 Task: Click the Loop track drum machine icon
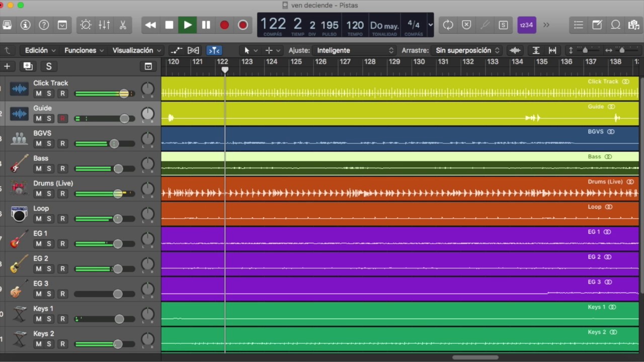click(19, 214)
